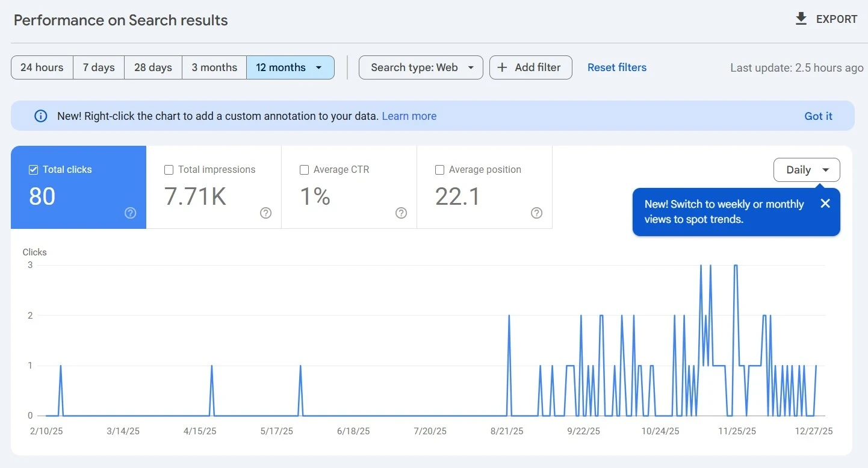Click help icon on Average position card
Image resolution: width=868 pixels, height=468 pixels.
pyautogui.click(x=536, y=213)
